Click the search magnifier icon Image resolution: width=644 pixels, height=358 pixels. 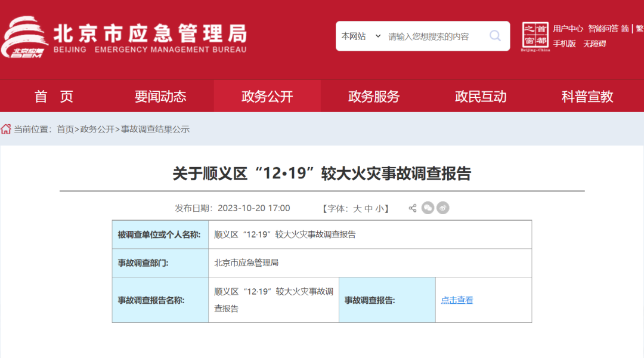click(x=495, y=36)
